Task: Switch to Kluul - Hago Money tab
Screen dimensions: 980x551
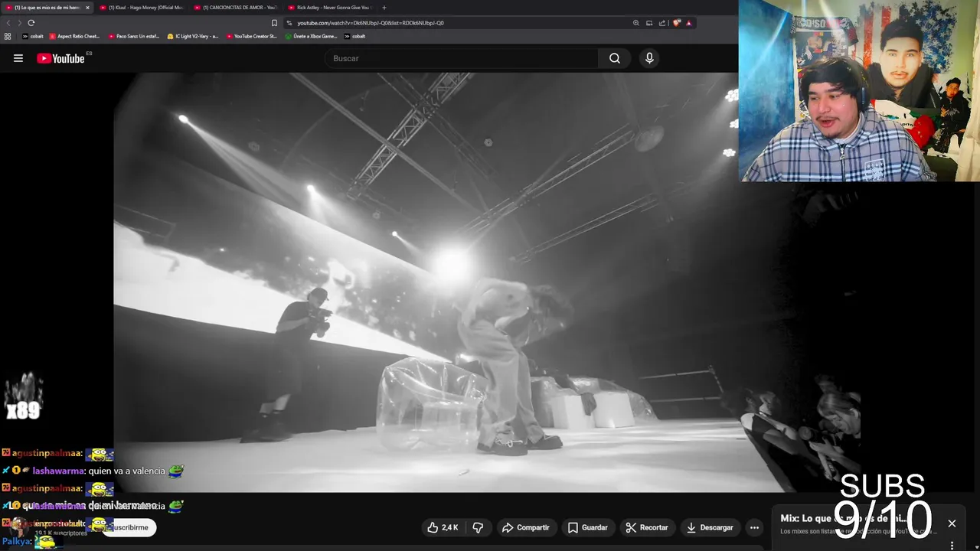Action: [x=141, y=8]
